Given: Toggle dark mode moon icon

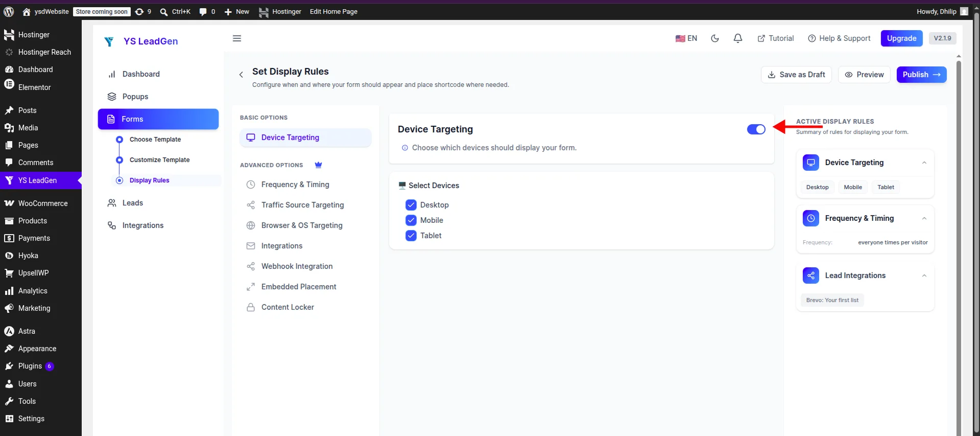Looking at the screenshot, I should pos(715,38).
